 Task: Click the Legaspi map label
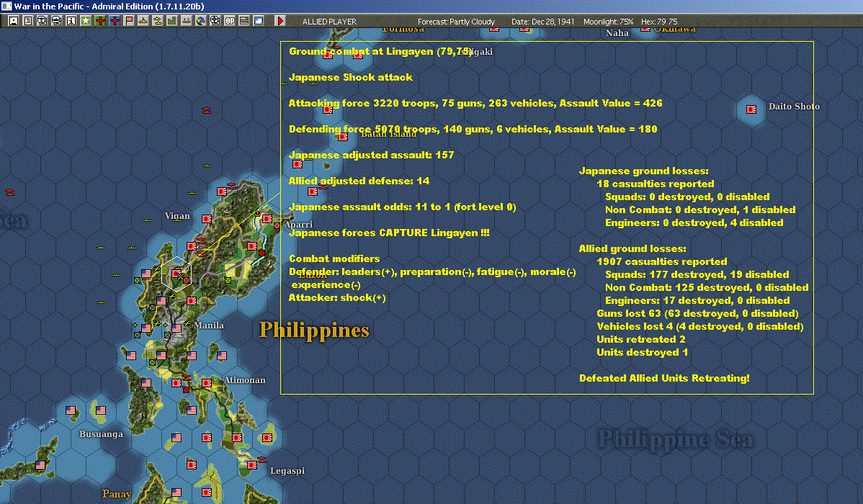click(287, 471)
